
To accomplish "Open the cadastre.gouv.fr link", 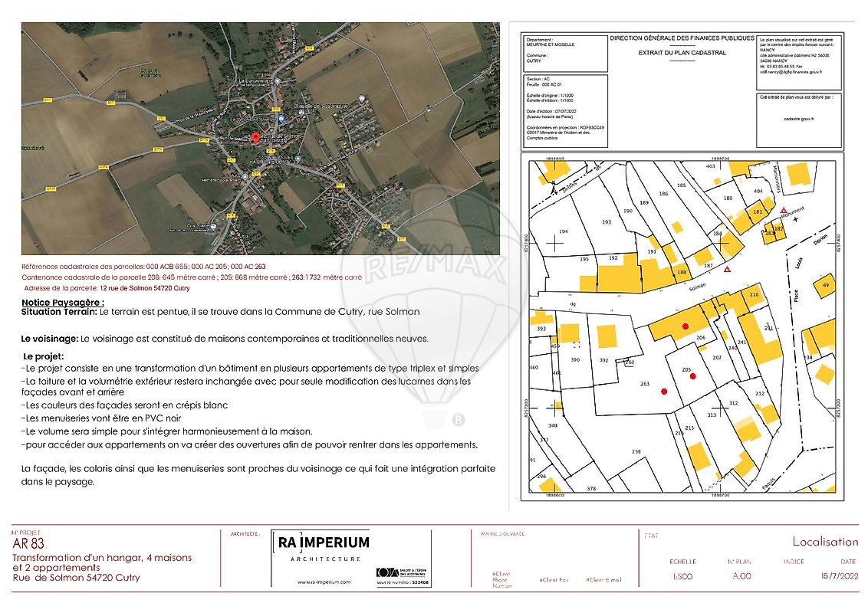I will 799,120.
